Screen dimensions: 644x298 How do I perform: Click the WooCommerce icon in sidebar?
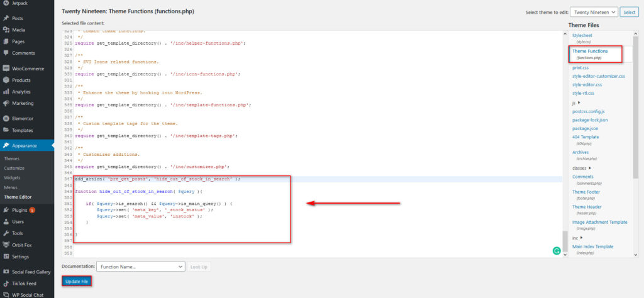click(x=6, y=69)
